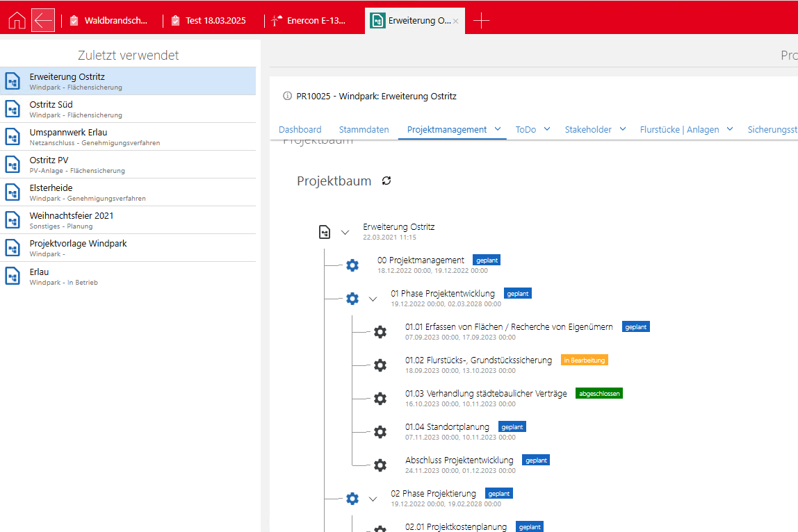Refresh the Projektbaum with reload icon

point(386,181)
